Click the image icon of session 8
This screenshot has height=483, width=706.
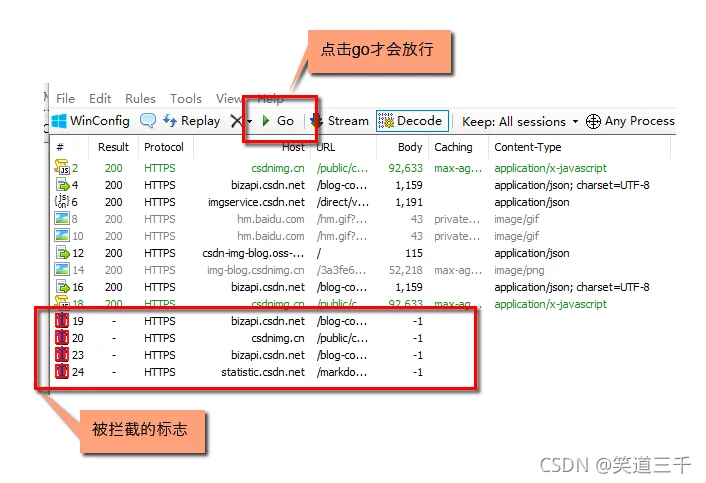62,218
